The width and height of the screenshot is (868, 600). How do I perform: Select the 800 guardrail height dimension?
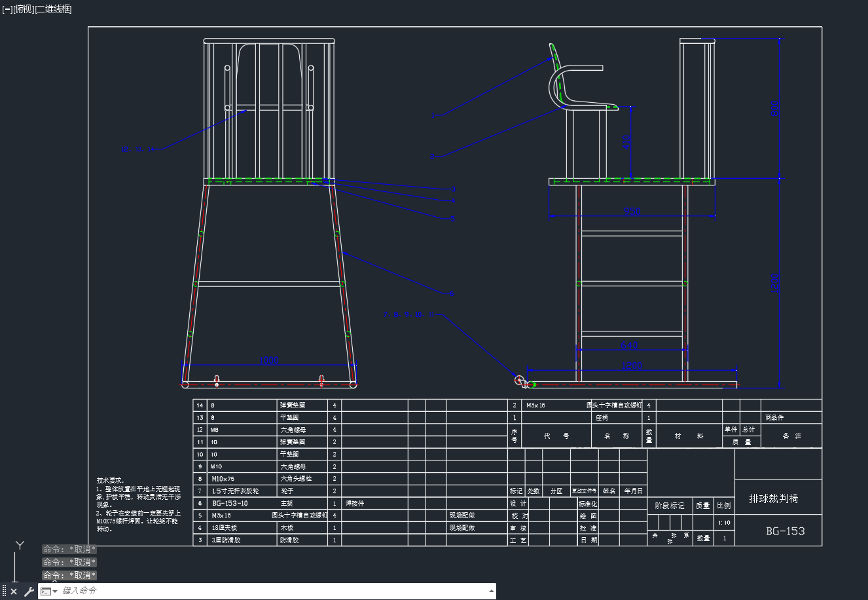click(775, 109)
